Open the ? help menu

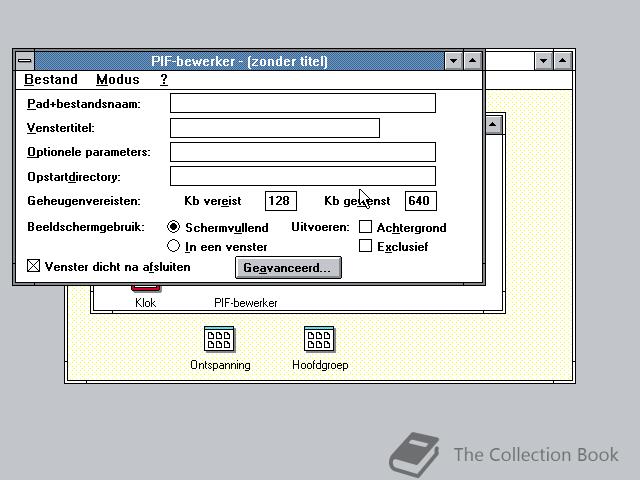[x=164, y=79]
